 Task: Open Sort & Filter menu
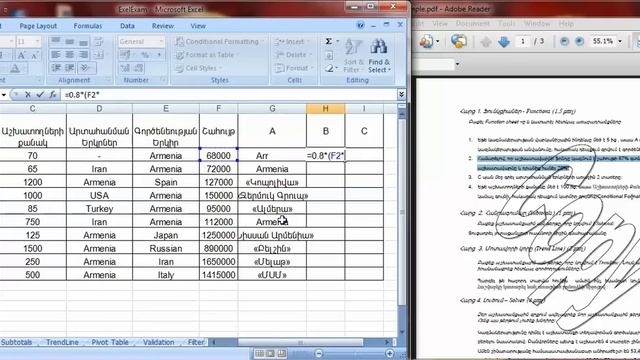click(353, 56)
